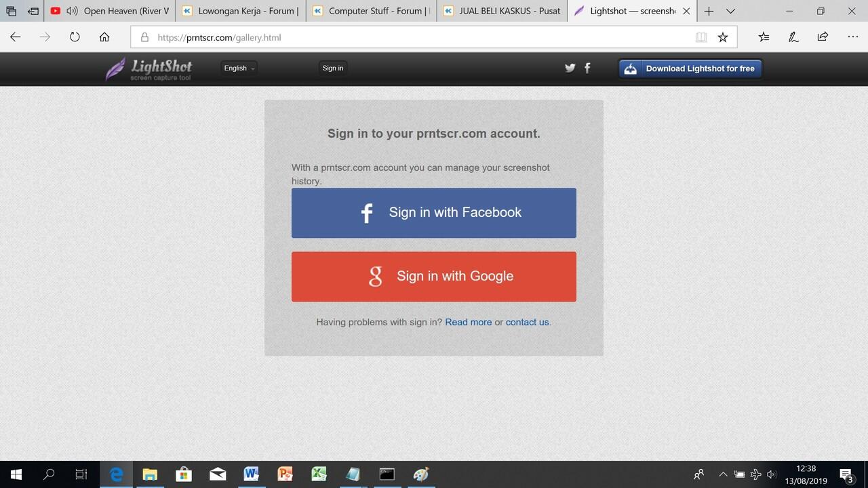Show site security lock info

(144, 37)
